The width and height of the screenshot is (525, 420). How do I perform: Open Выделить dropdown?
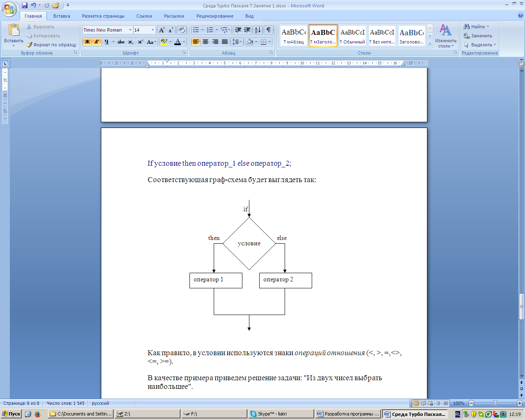pyautogui.click(x=480, y=45)
